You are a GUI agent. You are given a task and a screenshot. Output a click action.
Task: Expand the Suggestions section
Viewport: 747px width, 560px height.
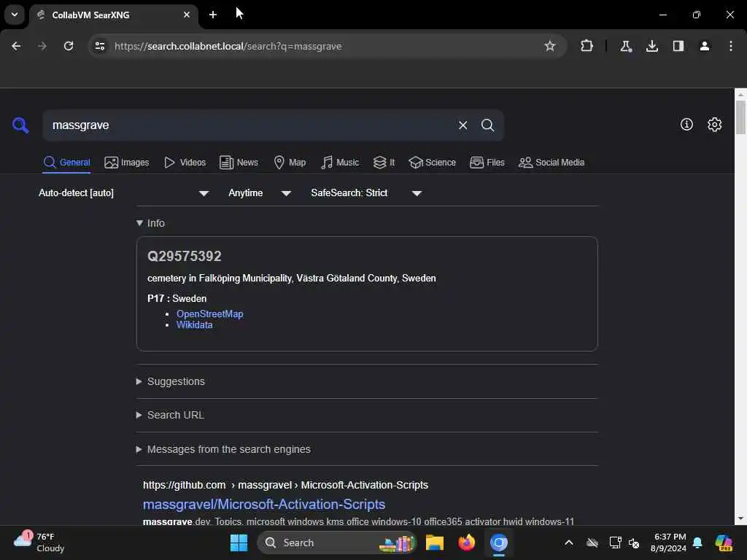[171, 381]
